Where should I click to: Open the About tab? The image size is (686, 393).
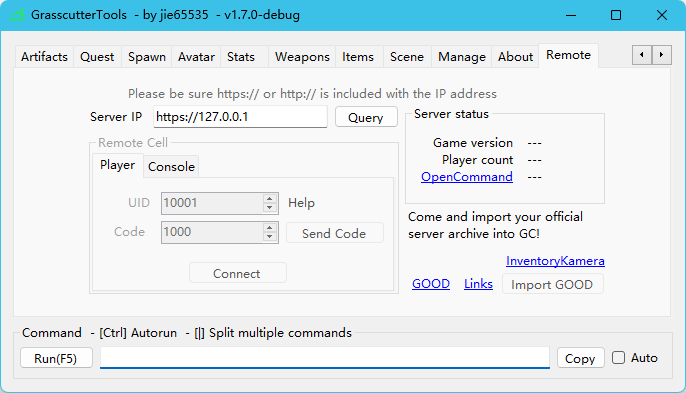(515, 57)
